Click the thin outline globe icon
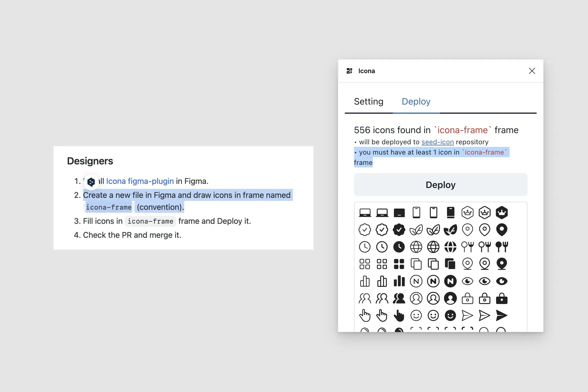 (x=416, y=247)
